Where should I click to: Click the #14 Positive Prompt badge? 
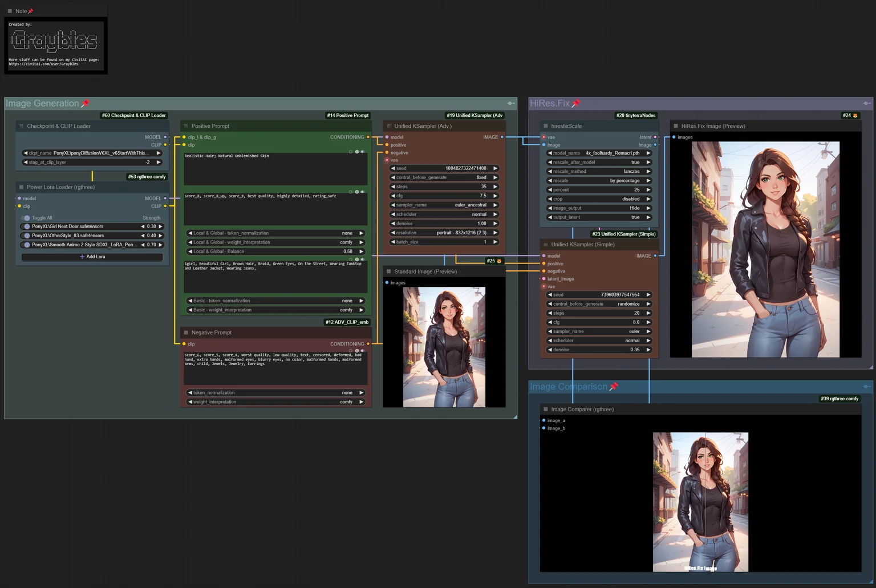click(x=348, y=116)
